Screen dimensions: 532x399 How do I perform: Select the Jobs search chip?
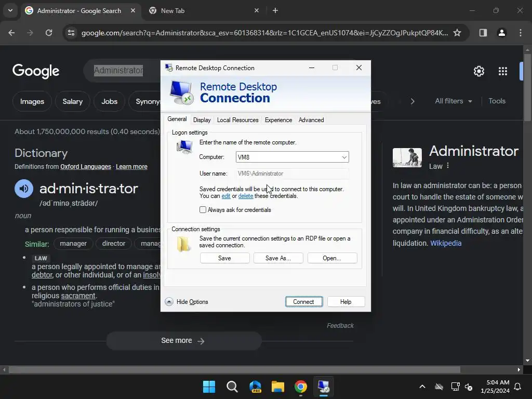109,101
